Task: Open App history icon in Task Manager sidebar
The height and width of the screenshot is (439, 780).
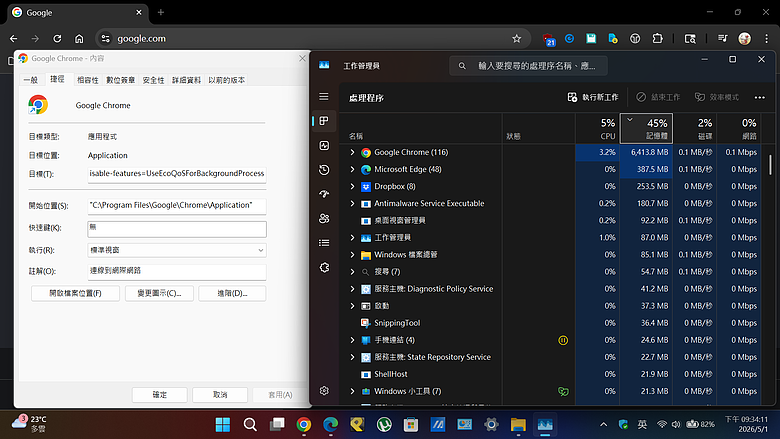Action: click(x=324, y=170)
